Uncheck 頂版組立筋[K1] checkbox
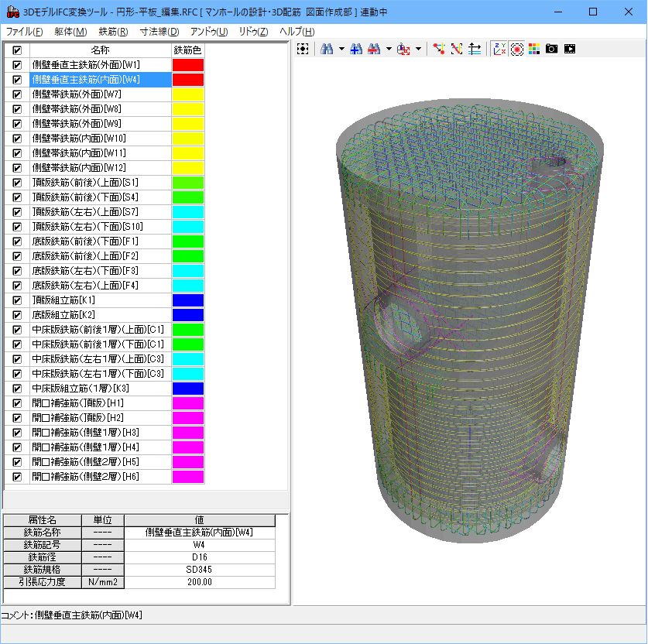This screenshot has width=648, height=644. click(x=17, y=300)
